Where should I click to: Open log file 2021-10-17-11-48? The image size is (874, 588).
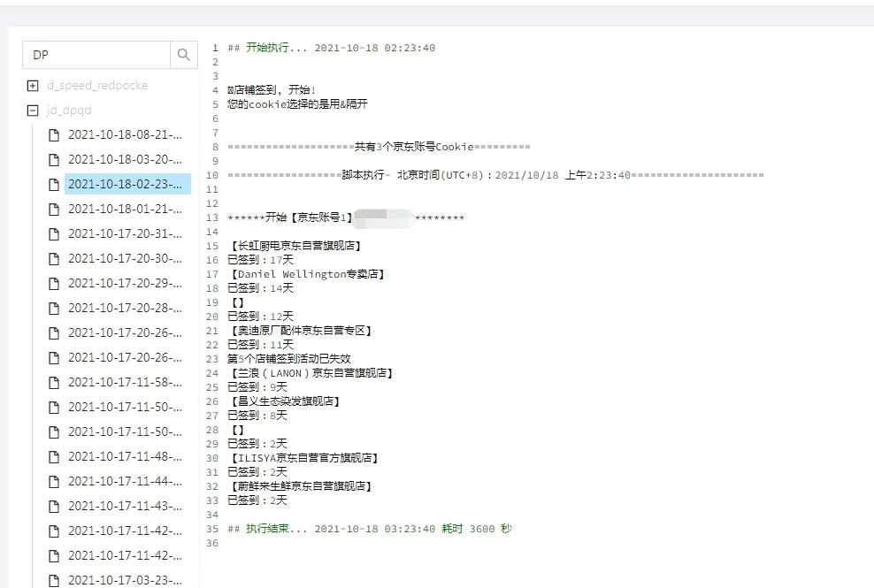pyautogui.click(x=125, y=456)
